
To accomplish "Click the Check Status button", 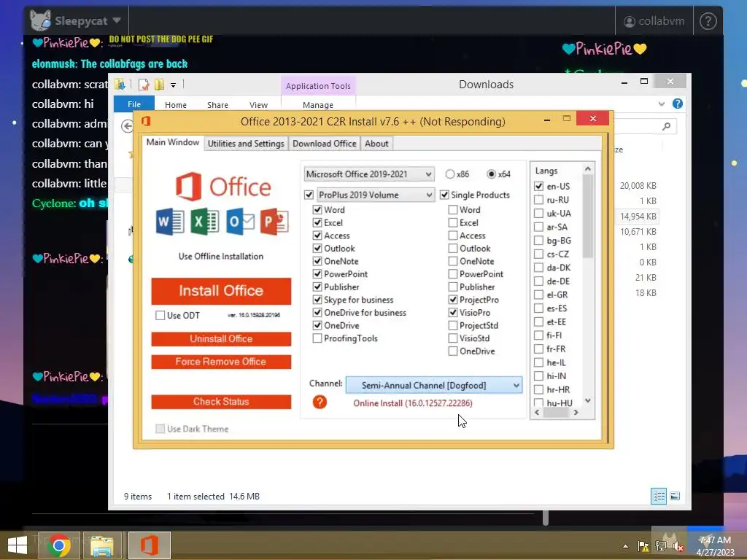I will 221,402.
